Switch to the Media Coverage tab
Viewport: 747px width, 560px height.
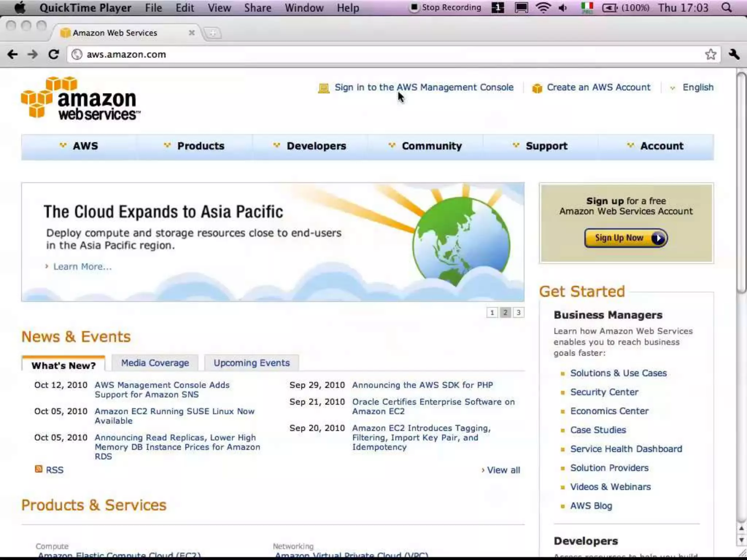(155, 363)
